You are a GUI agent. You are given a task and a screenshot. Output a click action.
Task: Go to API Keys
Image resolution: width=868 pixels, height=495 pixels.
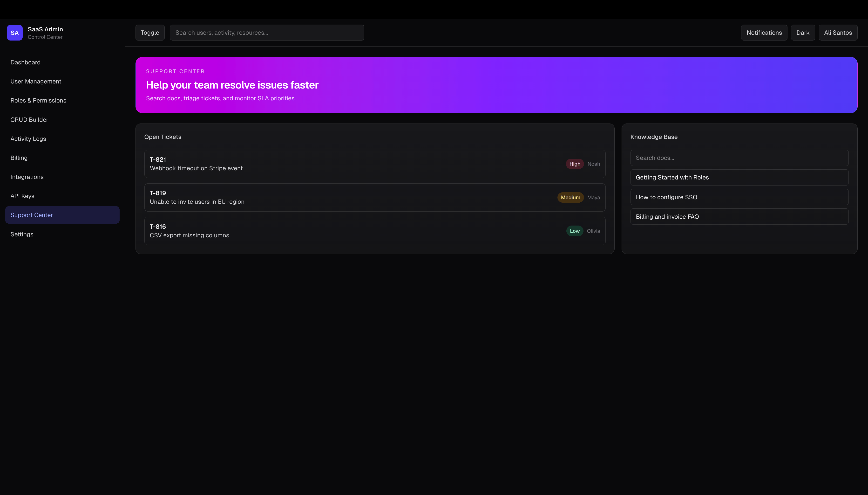pos(62,196)
